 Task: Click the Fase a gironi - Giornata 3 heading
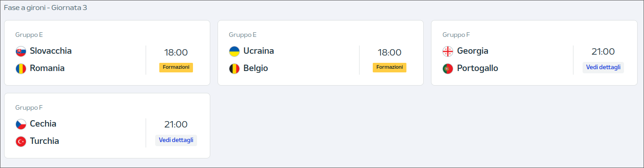[x=46, y=8]
